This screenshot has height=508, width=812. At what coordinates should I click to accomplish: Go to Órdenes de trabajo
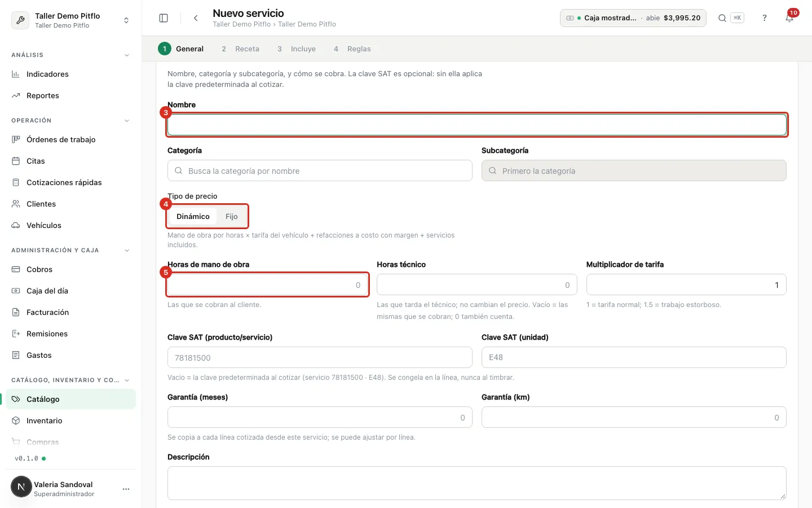(70, 139)
